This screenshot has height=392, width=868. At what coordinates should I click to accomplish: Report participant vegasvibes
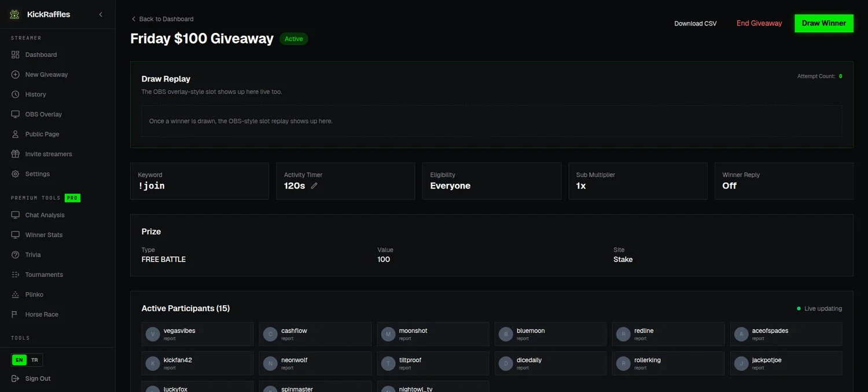[x=170, y=339]
